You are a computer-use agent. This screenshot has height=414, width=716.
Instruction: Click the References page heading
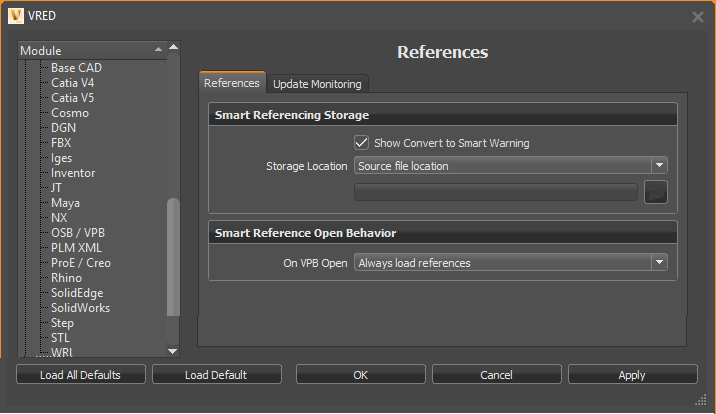(x=442, y=52)
